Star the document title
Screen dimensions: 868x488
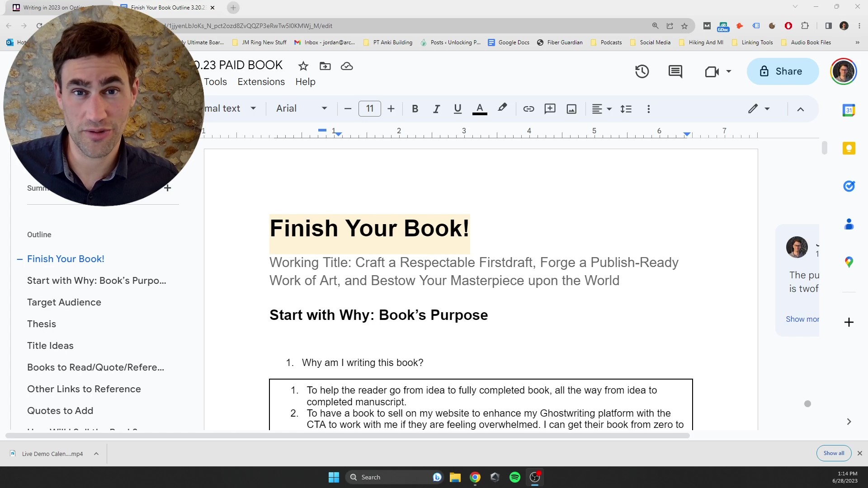303,66
